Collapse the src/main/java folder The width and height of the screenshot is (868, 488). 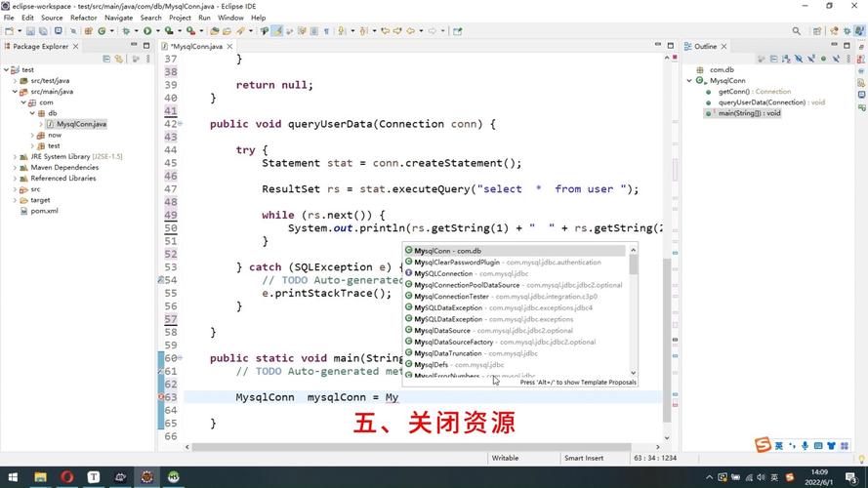click(x=15, y=92)
